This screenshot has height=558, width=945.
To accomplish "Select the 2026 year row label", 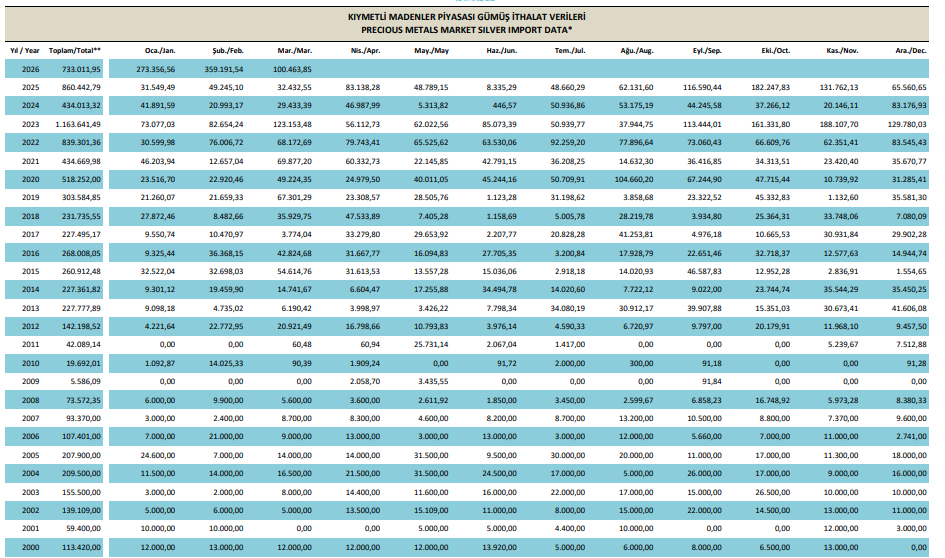I will 31,69.
